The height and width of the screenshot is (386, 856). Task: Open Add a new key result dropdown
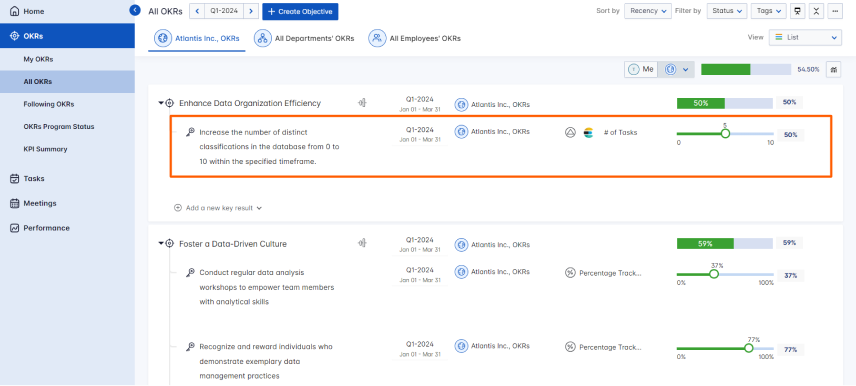click(218, 208)
